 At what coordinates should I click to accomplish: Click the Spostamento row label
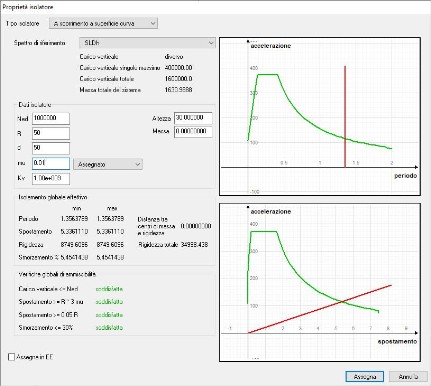pos(35,231)
